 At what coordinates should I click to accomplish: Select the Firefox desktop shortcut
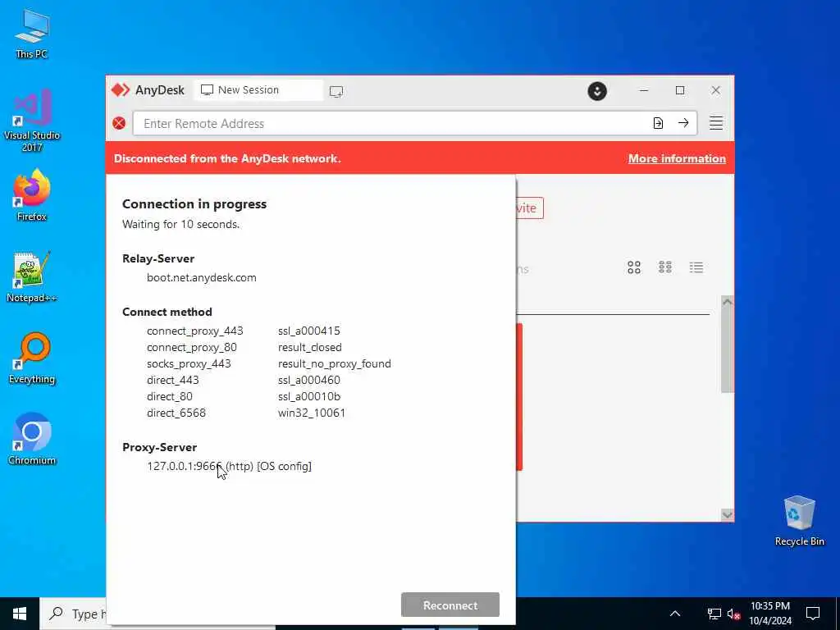coord(32,195)
